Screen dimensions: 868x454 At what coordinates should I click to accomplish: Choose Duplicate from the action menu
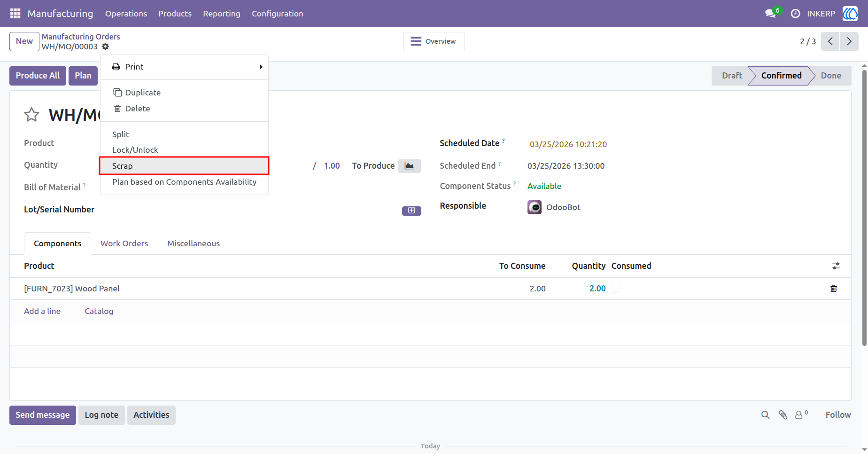184,93
